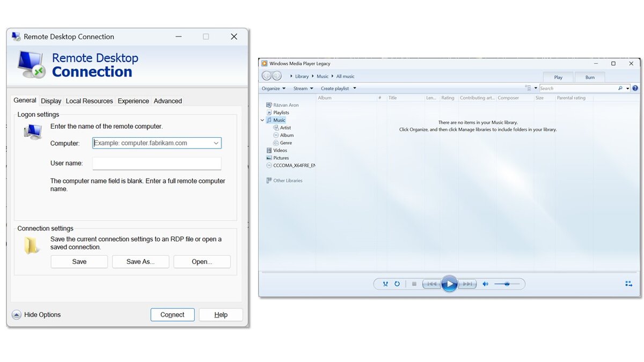Open the View options dropdown arrow
This screenshot has width=644, height=362.
click(536, 88)
